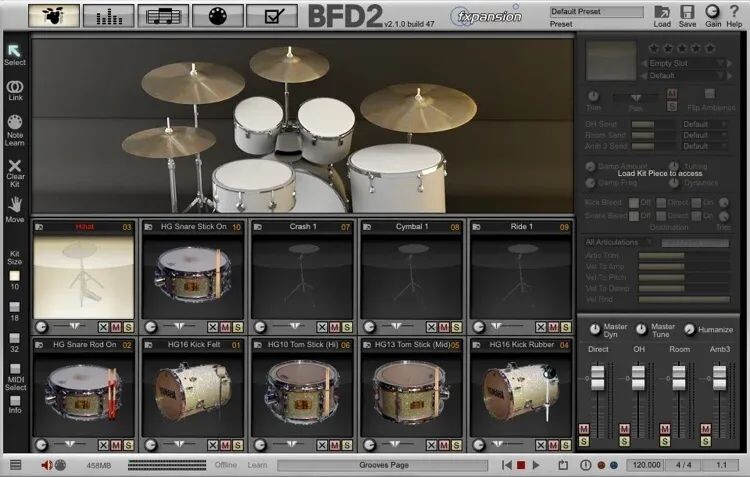Toggle the Info checkbox
The height and width of the screenshot is (477, 750).
point(15,400)
